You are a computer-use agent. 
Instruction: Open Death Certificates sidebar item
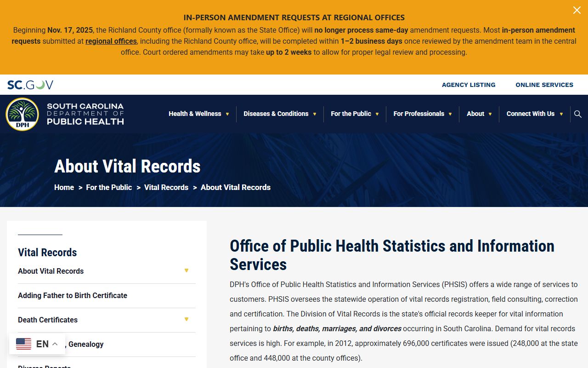click(48, 320)
